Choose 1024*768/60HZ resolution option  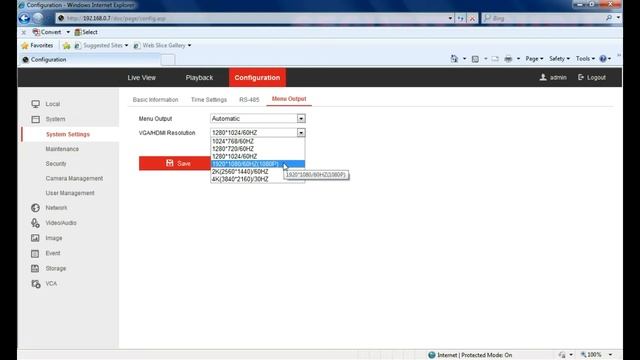(x=258, y=141)
